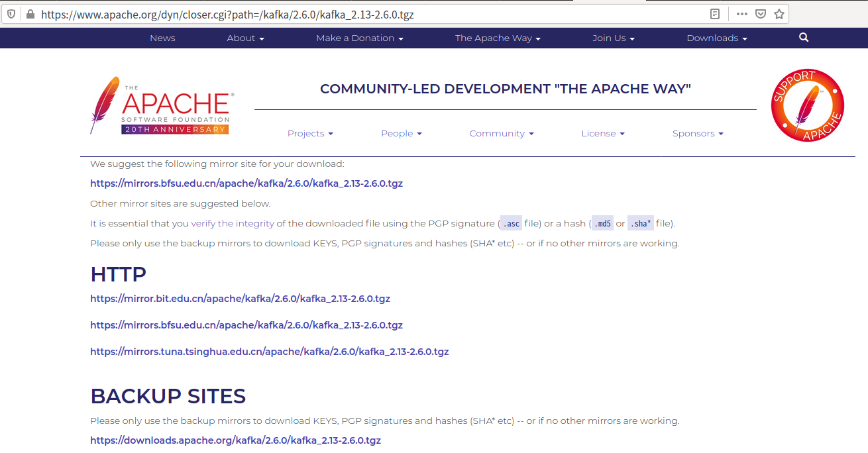Screen dimensions: 868x453
Task: Click the mirrors.tuna.tsinghua.edu.cn download link
Action: point(270,352)
